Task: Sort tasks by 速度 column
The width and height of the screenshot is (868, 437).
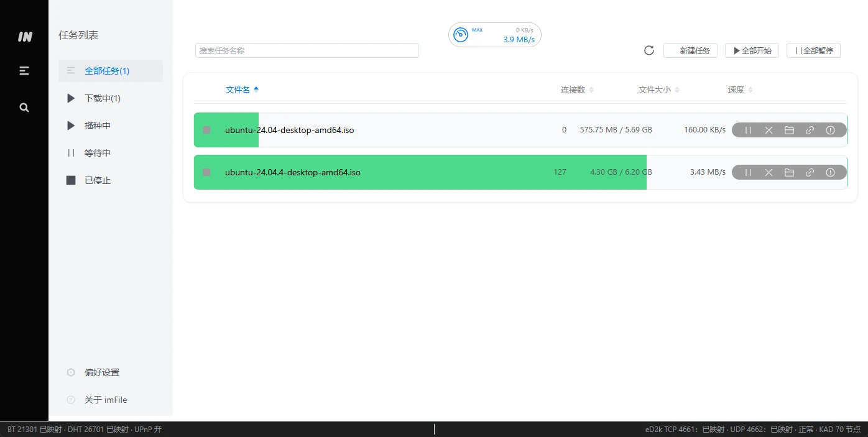Action: pyautogui.click(x=740, y=90)
